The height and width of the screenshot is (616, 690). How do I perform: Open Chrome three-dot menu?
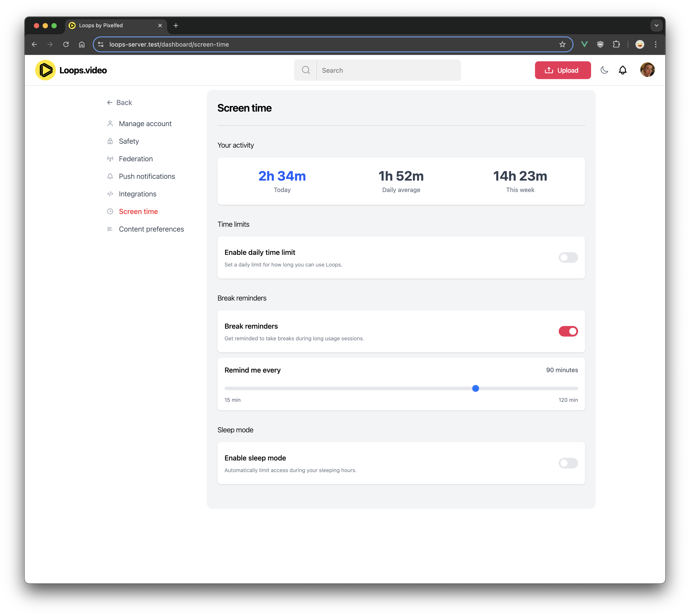pyautogui.click(x=655, y=44)
